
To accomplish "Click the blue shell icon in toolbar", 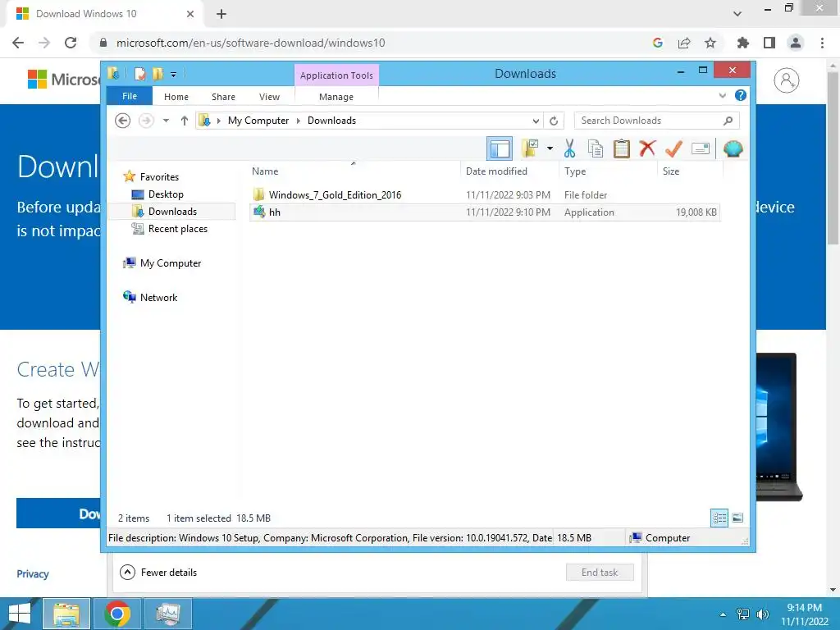I will pyautogui.click(x=733, y=148).
